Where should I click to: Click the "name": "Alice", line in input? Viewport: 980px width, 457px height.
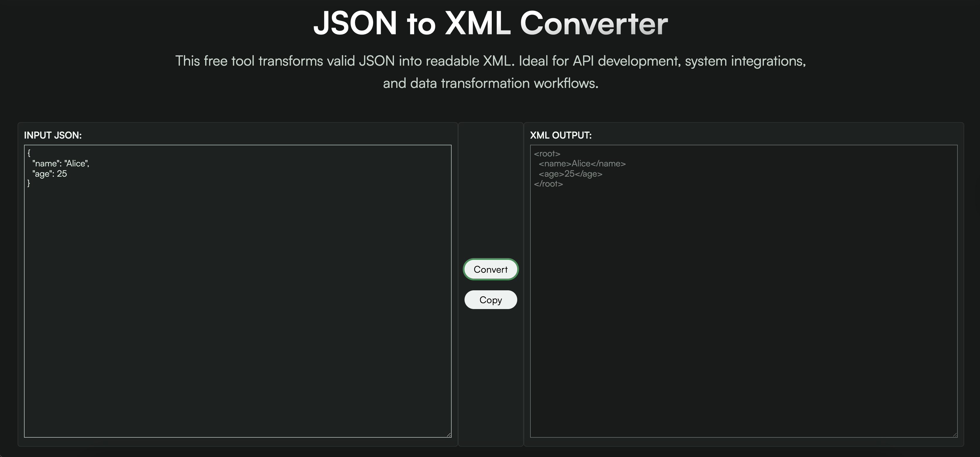pyautogui.click(x=61, y=164)
